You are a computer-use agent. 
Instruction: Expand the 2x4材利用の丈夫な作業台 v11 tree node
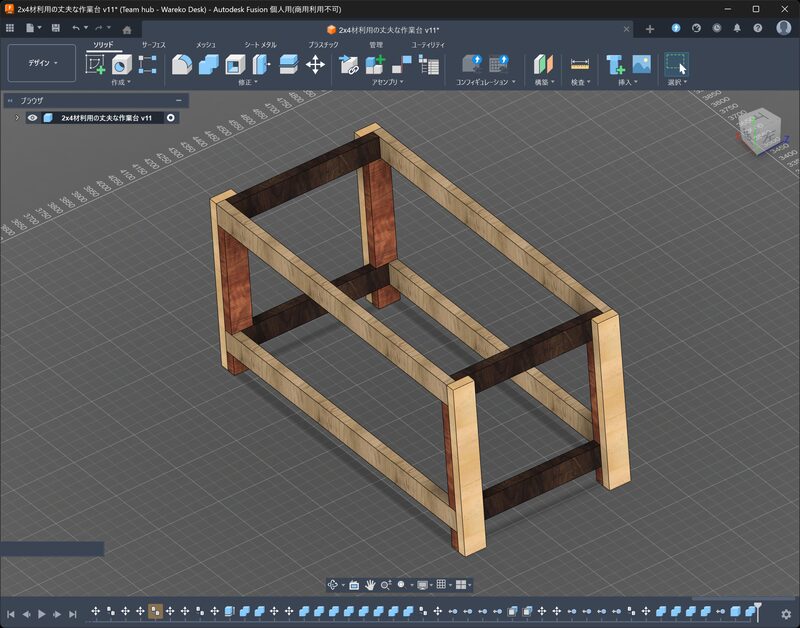[x=16, y=118]
